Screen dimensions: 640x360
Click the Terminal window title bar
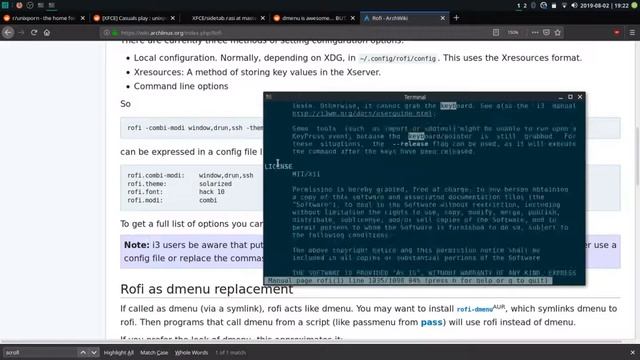click(x=415, y=97)
